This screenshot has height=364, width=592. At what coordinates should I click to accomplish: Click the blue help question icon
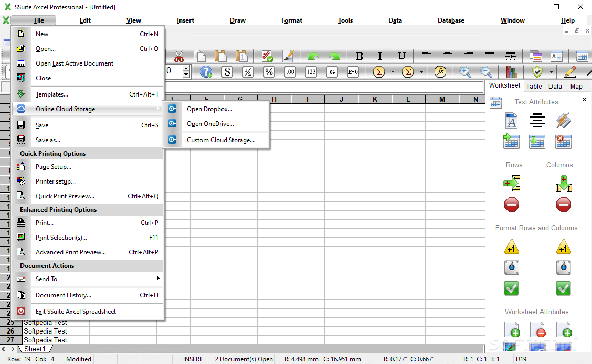click(206, 72)
